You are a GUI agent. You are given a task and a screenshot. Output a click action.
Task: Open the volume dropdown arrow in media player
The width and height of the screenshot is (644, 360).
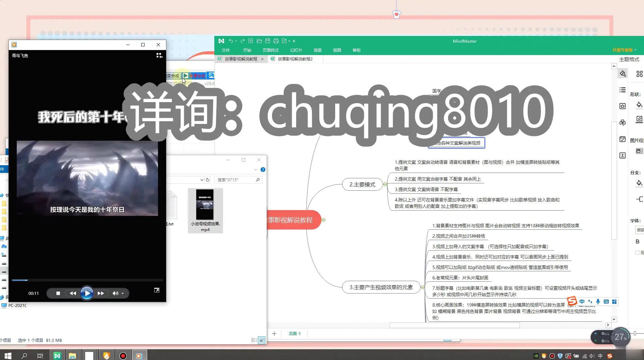123,294
